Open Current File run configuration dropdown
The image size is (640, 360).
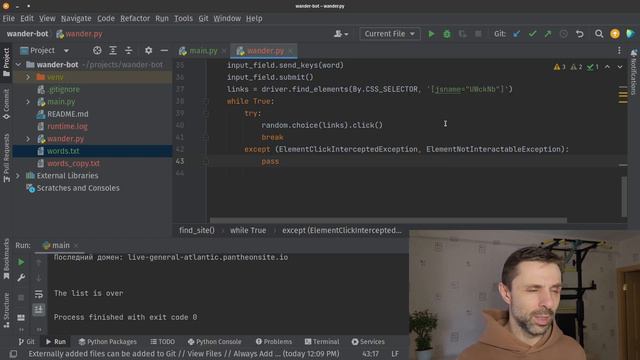click(x=389, y=34)
